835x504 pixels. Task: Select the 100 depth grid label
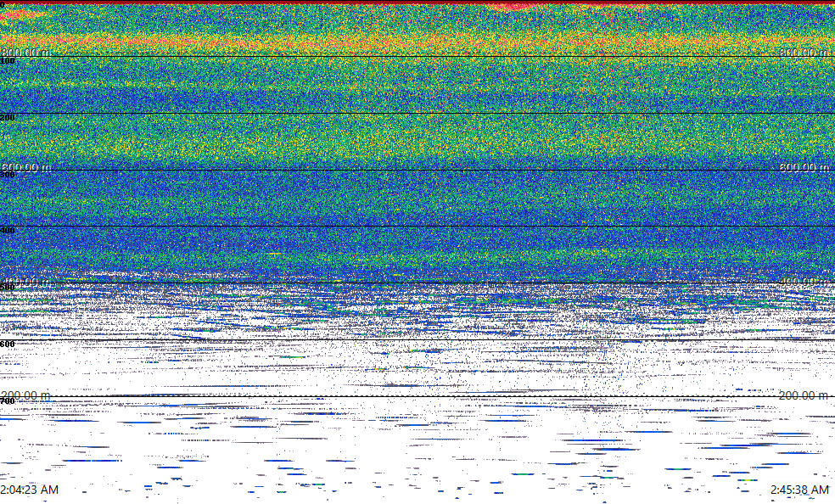click(x=8, y=61)
